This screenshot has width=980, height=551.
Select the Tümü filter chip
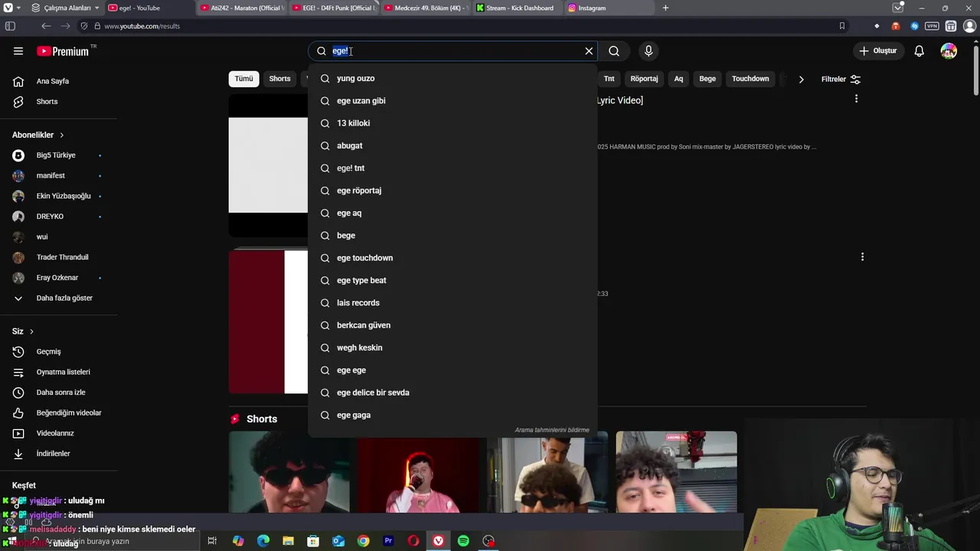[x=243, y=79]
